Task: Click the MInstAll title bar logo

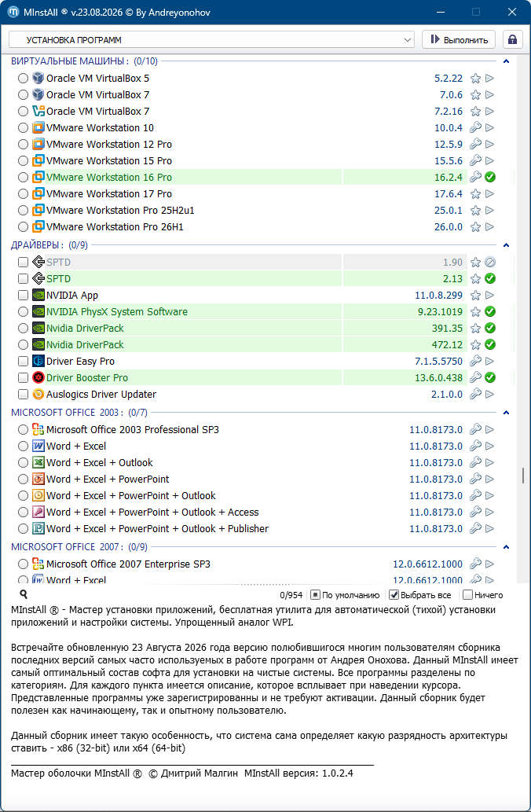Action: click(x=13, y=12)
